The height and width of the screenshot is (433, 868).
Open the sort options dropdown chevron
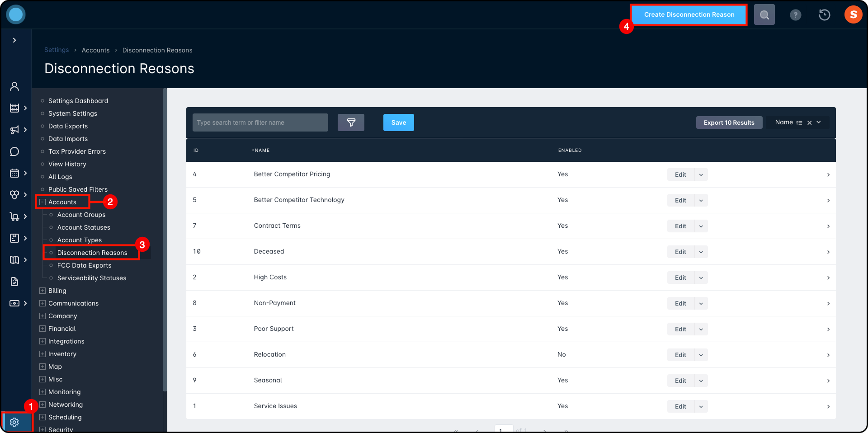(819, 122)
